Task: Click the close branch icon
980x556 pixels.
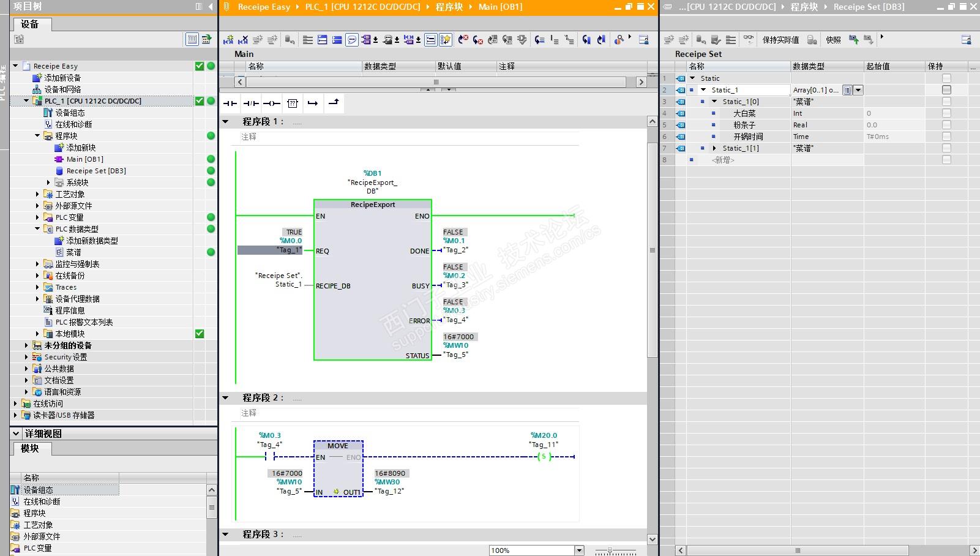Action: [x=334, y=103]
